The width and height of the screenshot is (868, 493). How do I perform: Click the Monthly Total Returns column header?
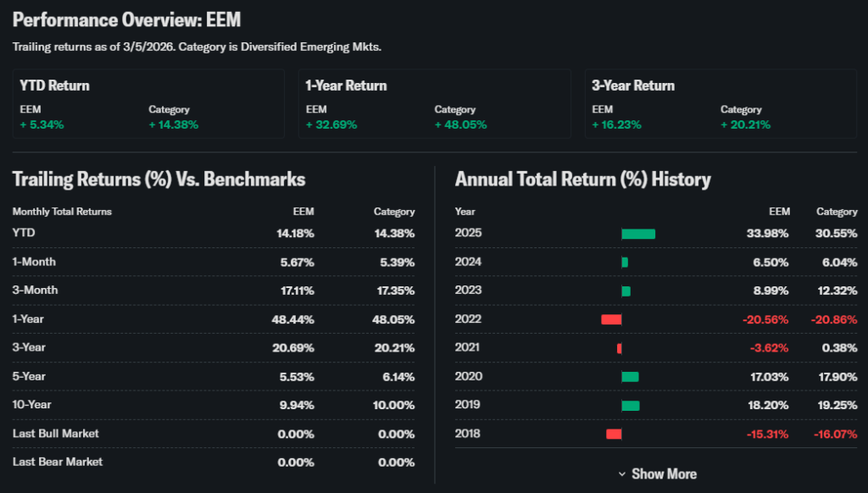(x=62, y=212)
